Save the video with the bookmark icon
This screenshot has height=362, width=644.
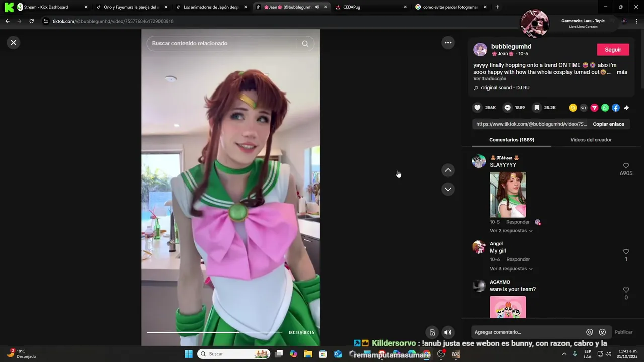pos(537,108)
